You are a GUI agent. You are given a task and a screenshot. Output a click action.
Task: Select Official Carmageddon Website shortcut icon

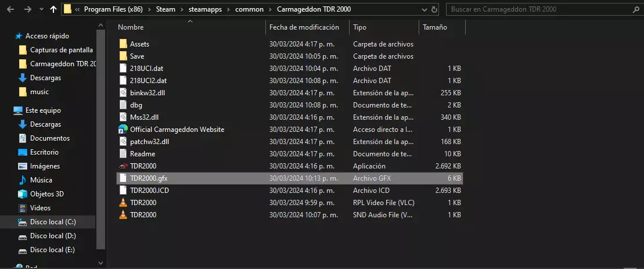123,130
